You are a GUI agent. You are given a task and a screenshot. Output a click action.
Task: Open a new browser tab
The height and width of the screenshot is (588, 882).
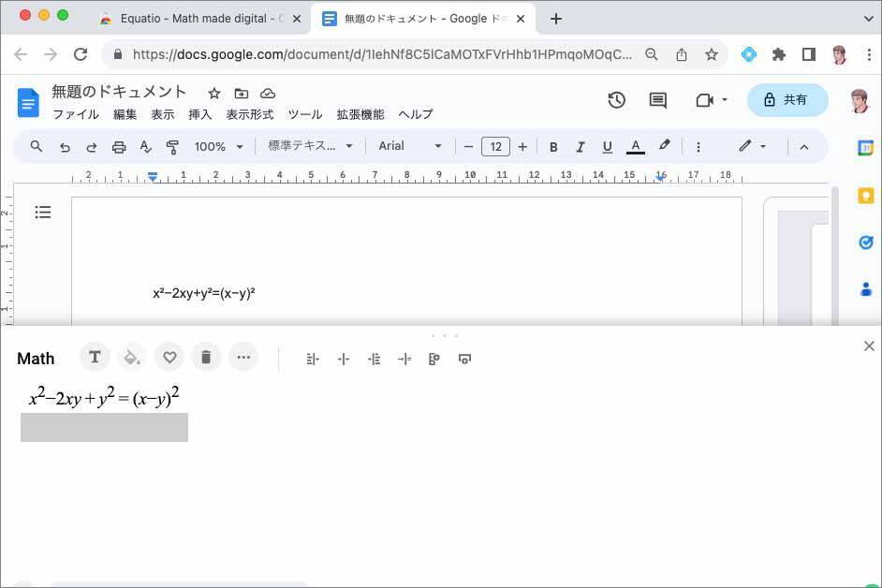pyautogui.click(x=556, y=19)
